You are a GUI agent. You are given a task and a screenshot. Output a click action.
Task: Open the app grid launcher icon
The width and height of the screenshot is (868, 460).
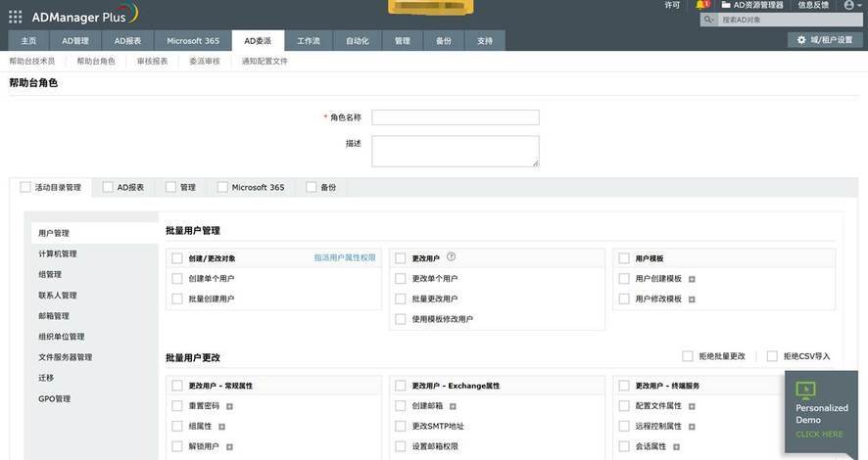(15, 16)
